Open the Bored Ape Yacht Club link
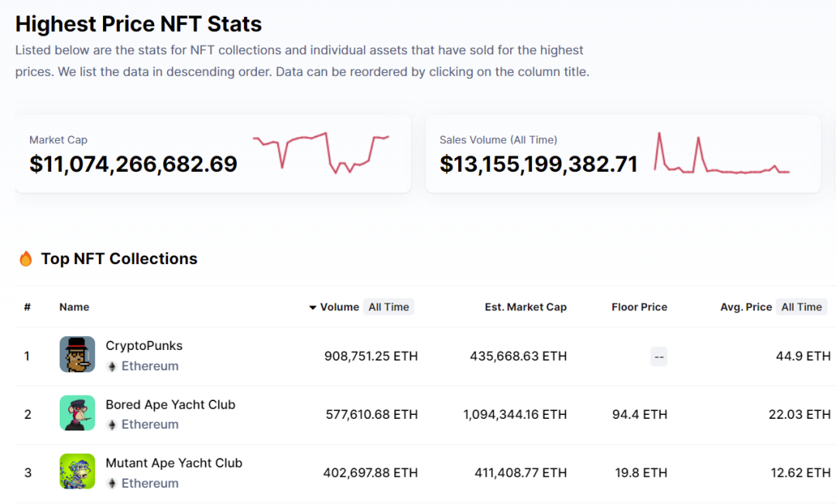 [x=170, y=404]
